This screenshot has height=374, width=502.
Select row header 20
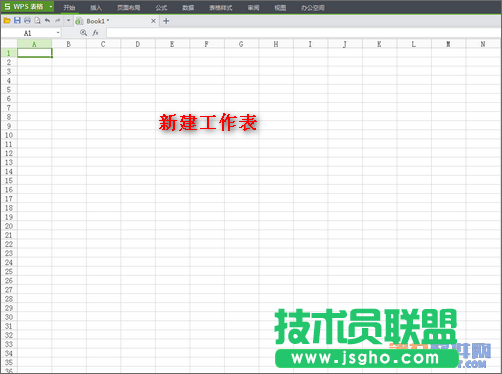pyautogui.click(x=9, y=226)
